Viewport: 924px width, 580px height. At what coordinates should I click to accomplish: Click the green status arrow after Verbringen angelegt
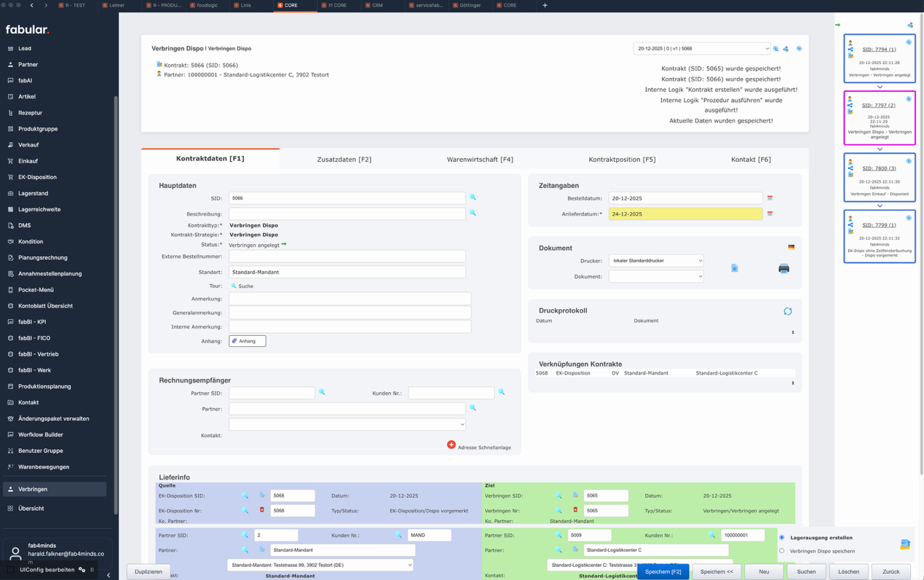[284, 245]
